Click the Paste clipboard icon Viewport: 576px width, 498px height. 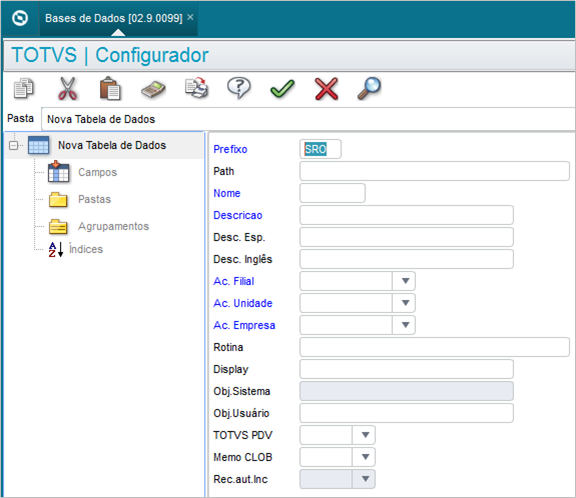[x=110, y=89]
